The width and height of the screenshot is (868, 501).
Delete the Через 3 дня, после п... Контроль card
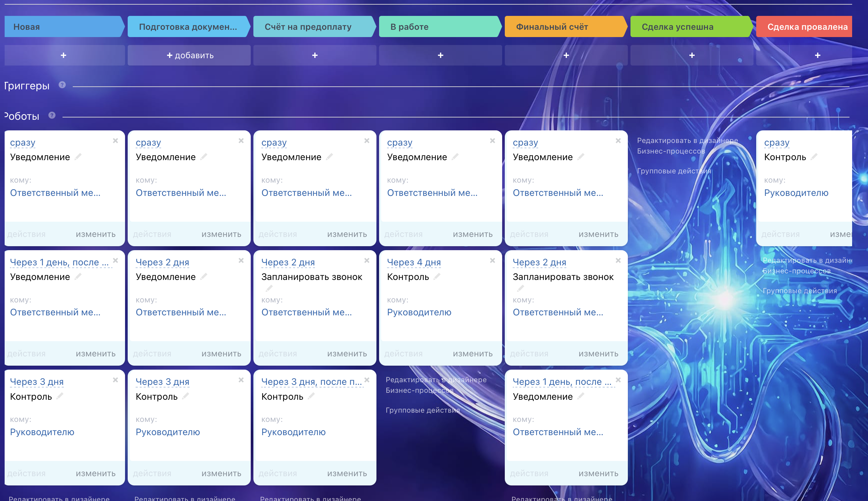[367, 380]
